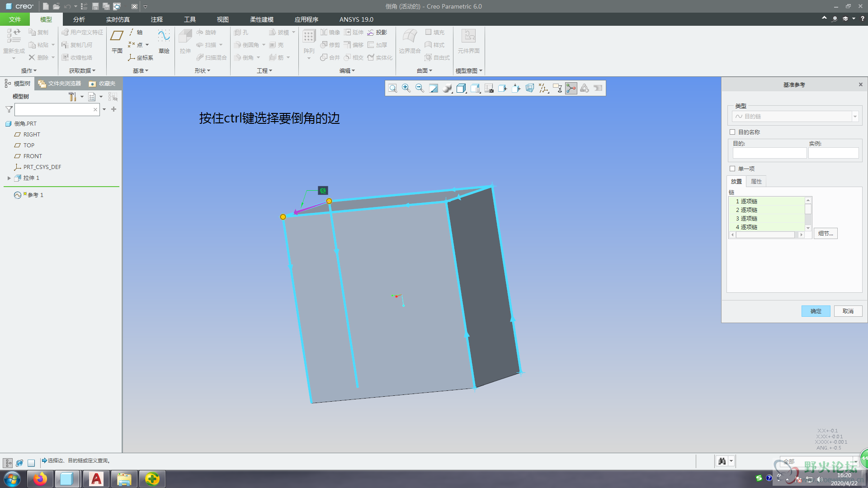Open the ANSYS 19.0 tab
The width and height of the screenshot is (868, 488).
(356, 19)
